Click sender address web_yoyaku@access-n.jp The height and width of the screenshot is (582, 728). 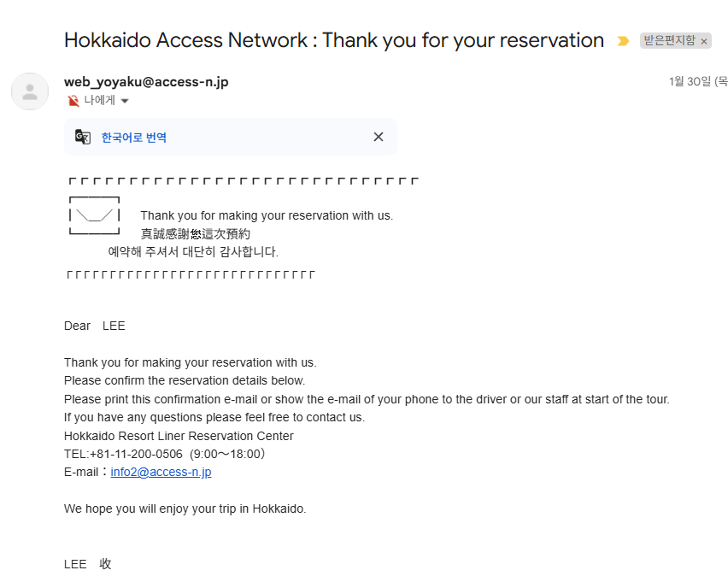[x=146, y=82]
